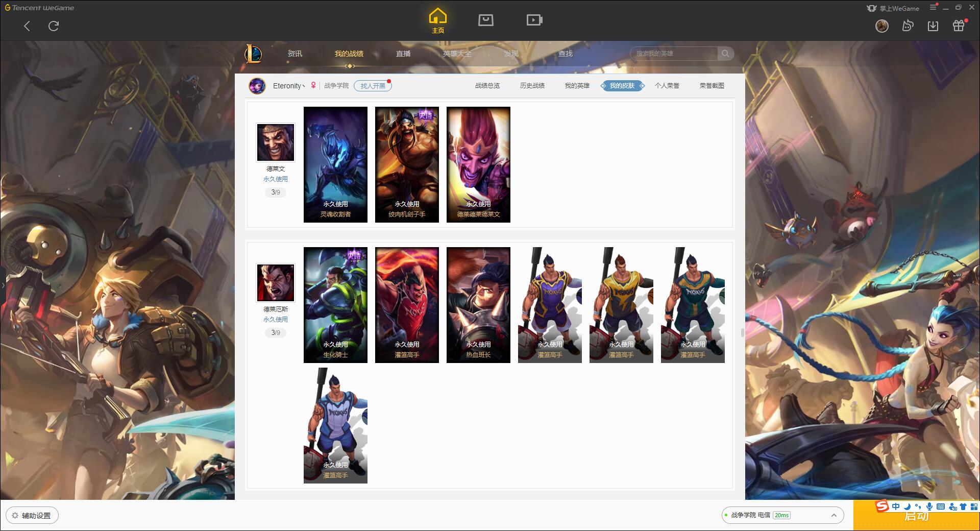Image resolution: width=980 pixels, height=531 pixels.
Task: Open the Sogou account person icon
Action: [x=952, y=506]
